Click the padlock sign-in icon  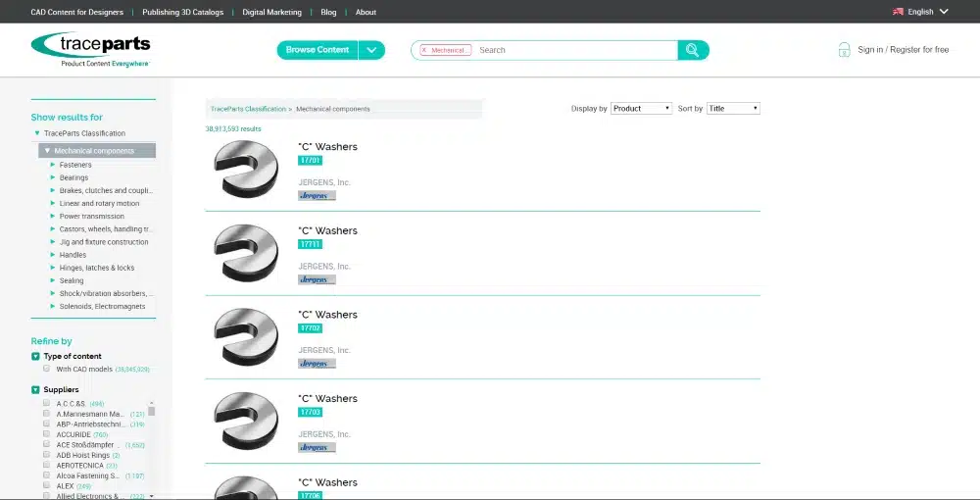point(845,50)
